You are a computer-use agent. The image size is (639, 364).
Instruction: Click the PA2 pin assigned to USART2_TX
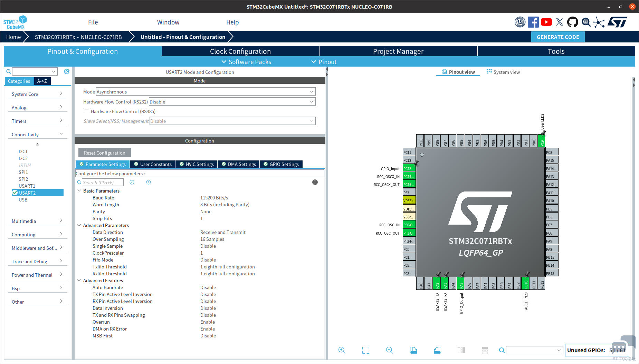click(437, 284)
